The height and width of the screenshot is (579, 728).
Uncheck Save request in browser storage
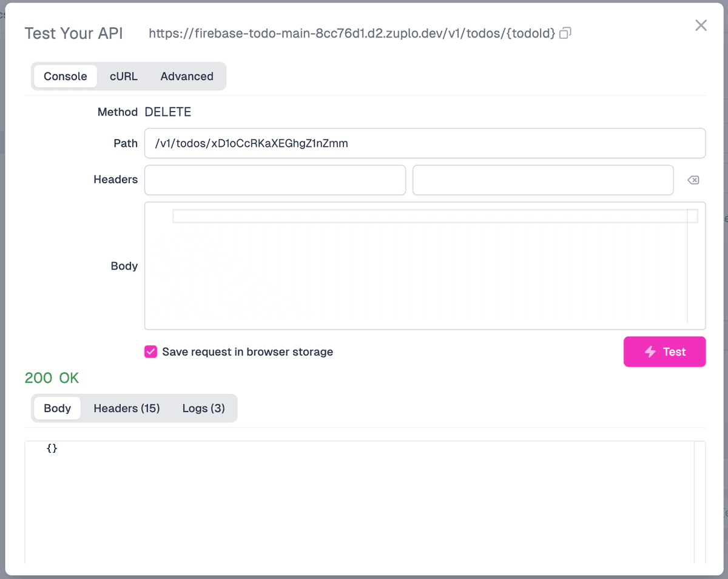150,351
